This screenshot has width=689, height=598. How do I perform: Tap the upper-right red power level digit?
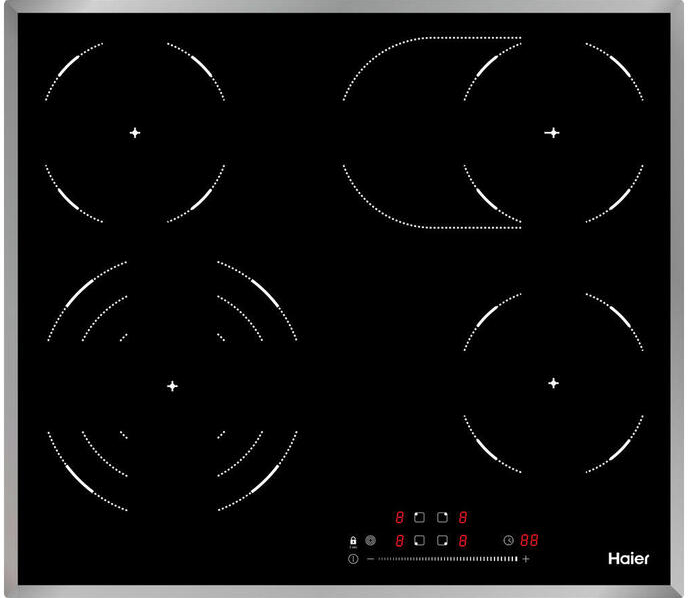tap(463, 518)
